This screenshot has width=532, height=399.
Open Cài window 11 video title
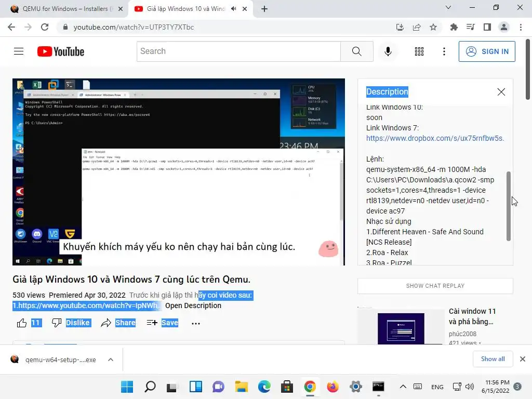[472, 316]
